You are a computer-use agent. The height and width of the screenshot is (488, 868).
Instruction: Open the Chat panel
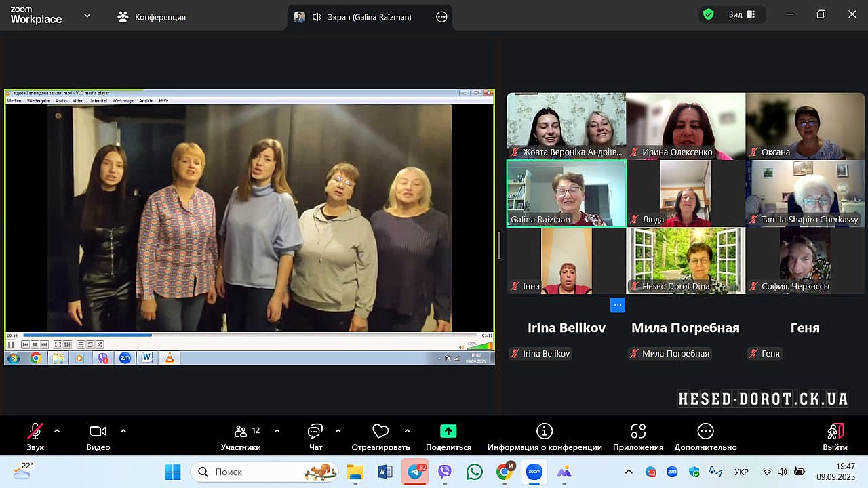[315, 432]
